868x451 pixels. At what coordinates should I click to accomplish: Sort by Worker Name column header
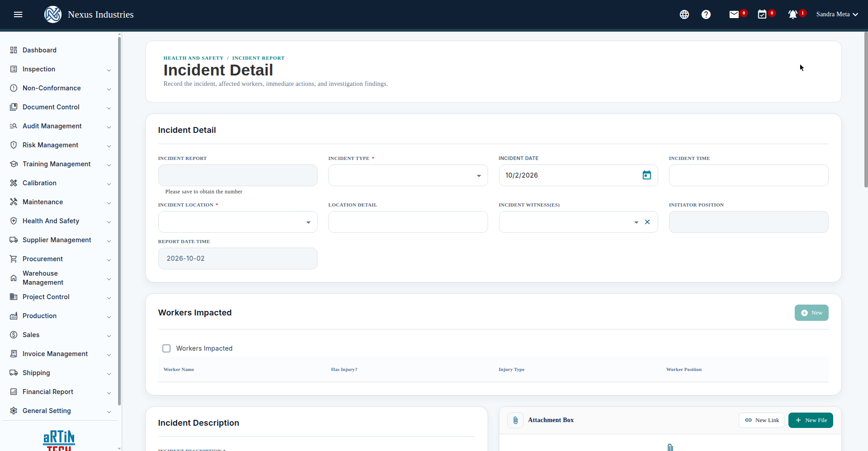pos(179,370)
